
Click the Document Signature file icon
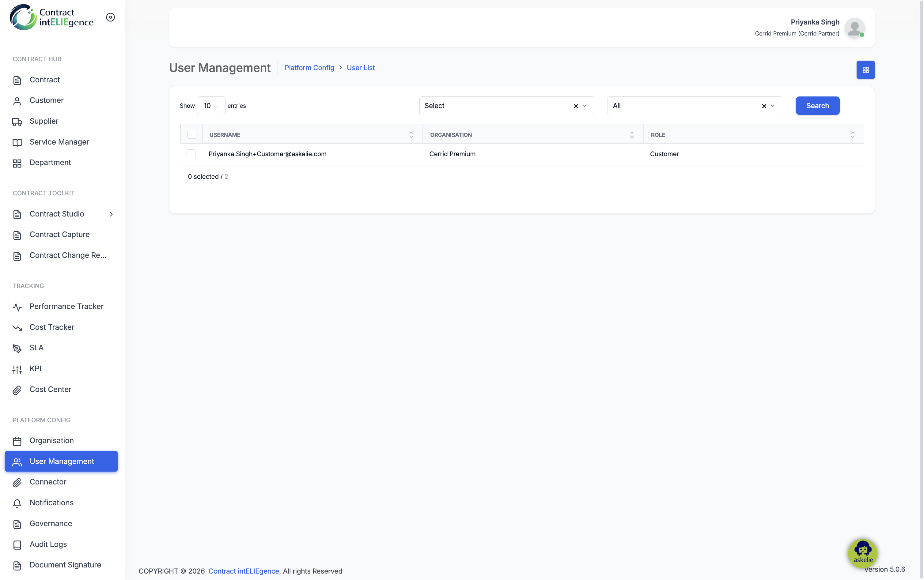coord(17,565)
